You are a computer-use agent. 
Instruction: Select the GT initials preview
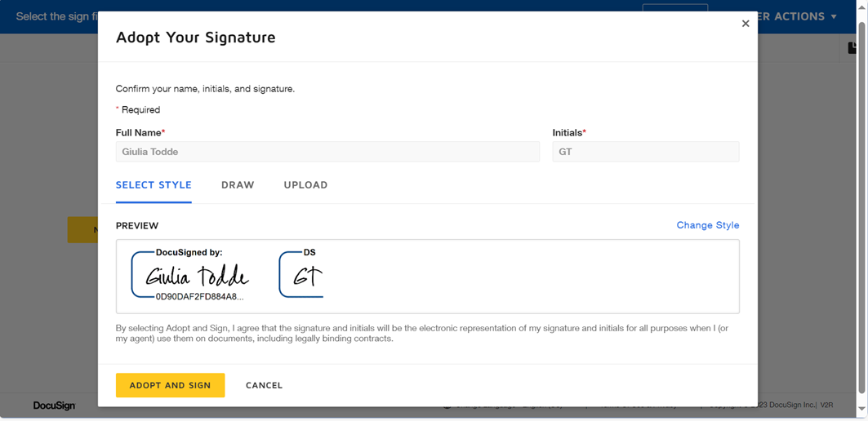coord(301,275)
